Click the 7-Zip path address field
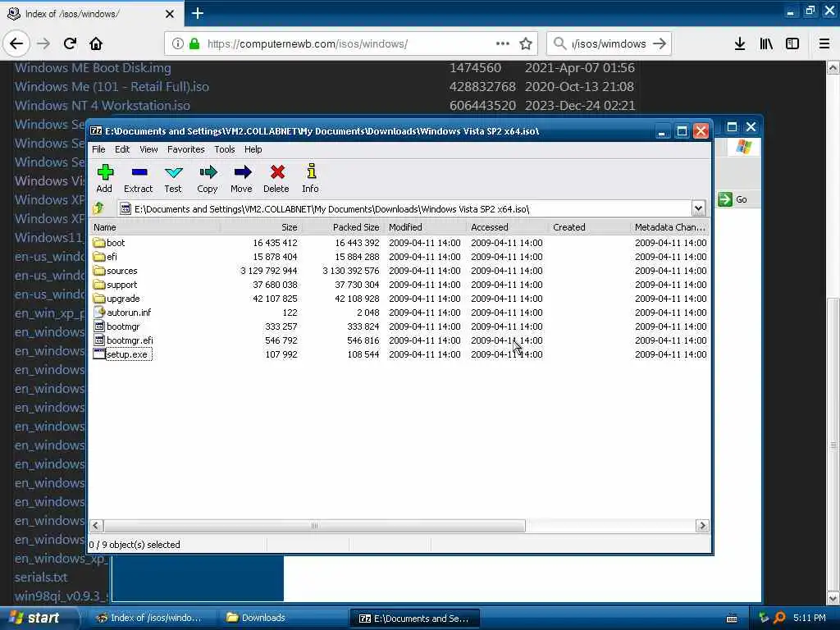 pyautogui.click(x=412, y=209)
